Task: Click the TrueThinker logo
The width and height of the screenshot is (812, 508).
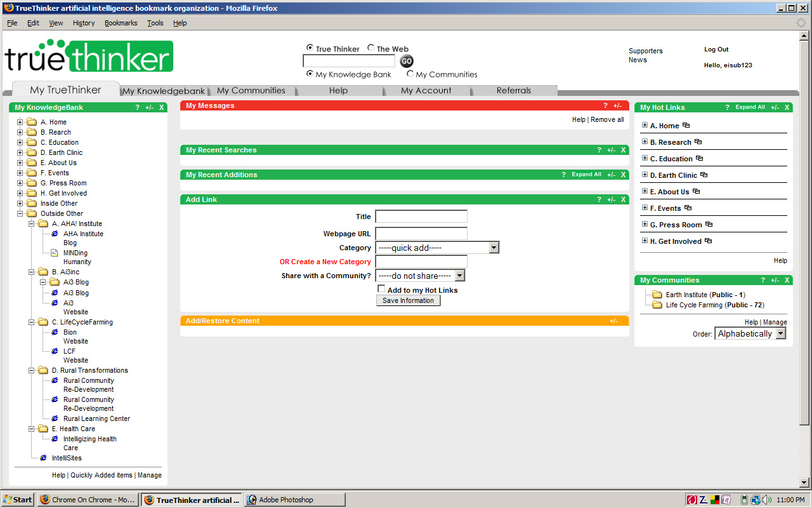Action: (89, 57)
